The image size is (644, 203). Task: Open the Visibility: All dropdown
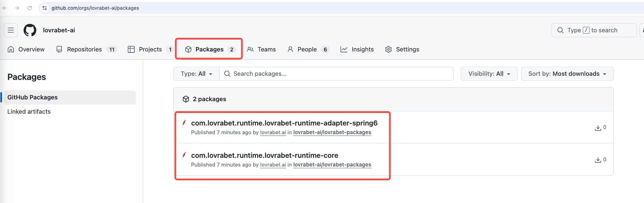[489, 74]
